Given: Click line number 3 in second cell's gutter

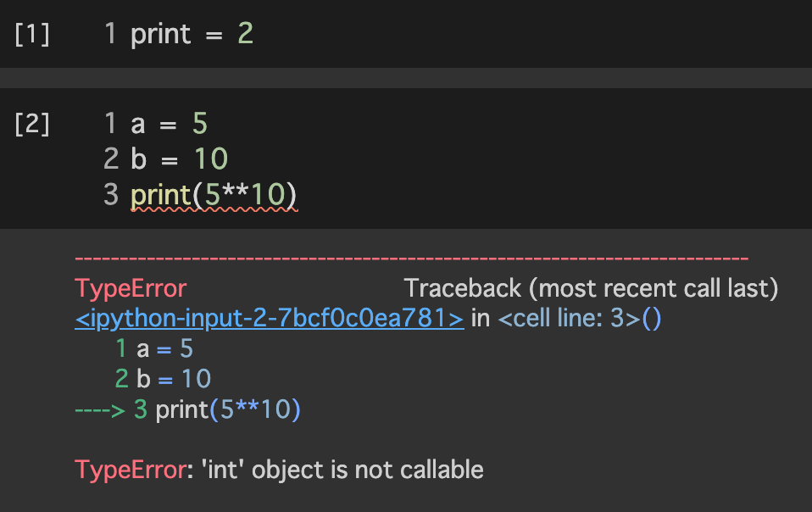Looking at the screenshot, I should point(110,195).
